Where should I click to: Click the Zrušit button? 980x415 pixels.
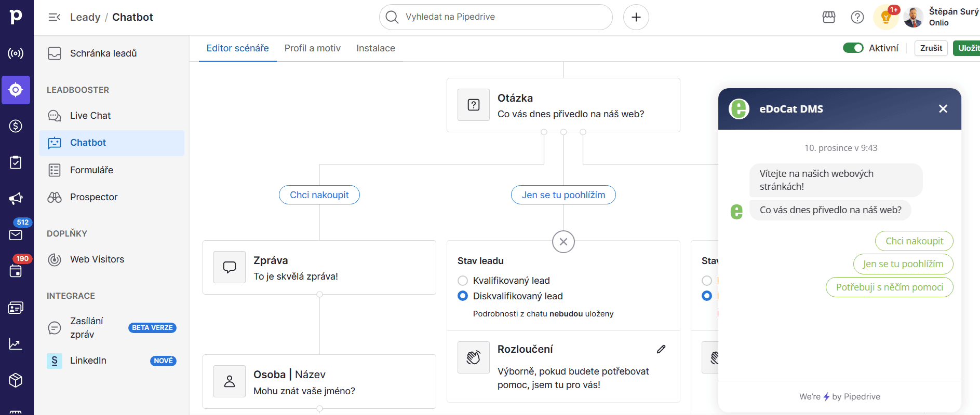click(931, 48)
